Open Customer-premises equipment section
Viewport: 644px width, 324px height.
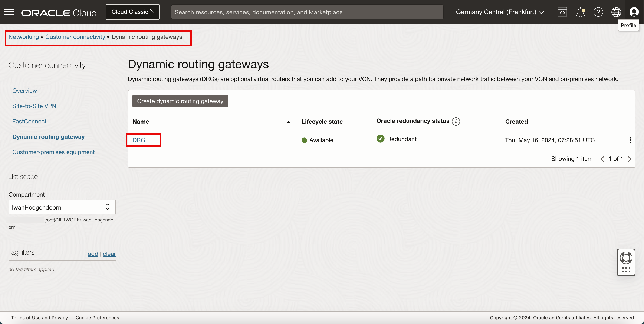pyautogui.click(x=53, y=152)
